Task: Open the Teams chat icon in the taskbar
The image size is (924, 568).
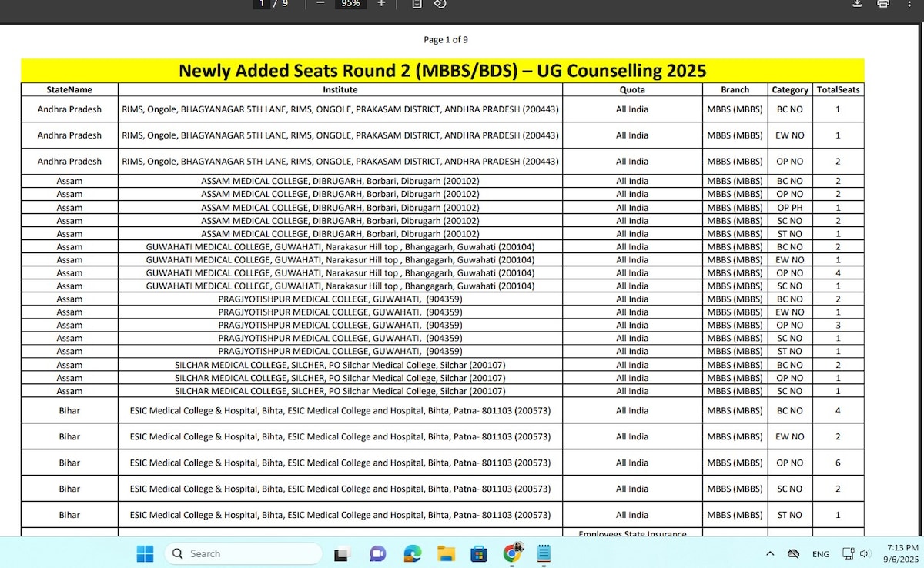Action: tap(377, 553)
